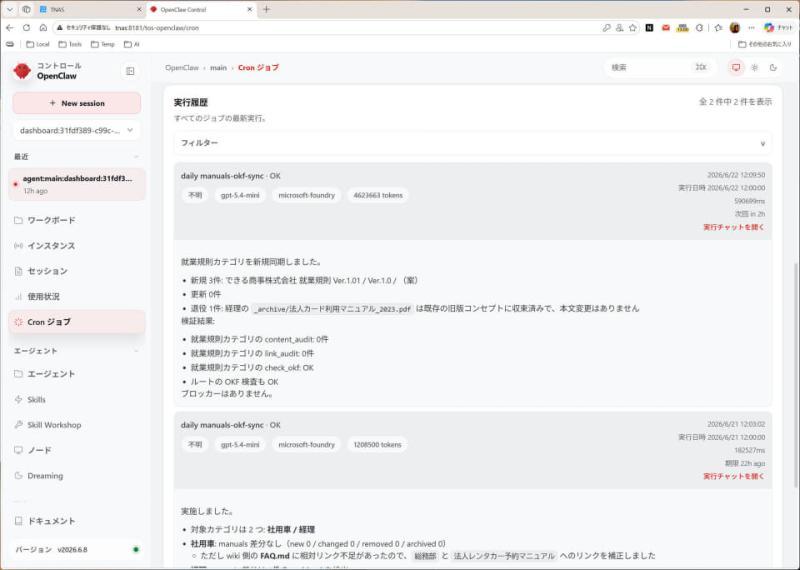Viewport: 800px width, 570px height.
Task: Open the other favorites folder
Action: [765, 44]
